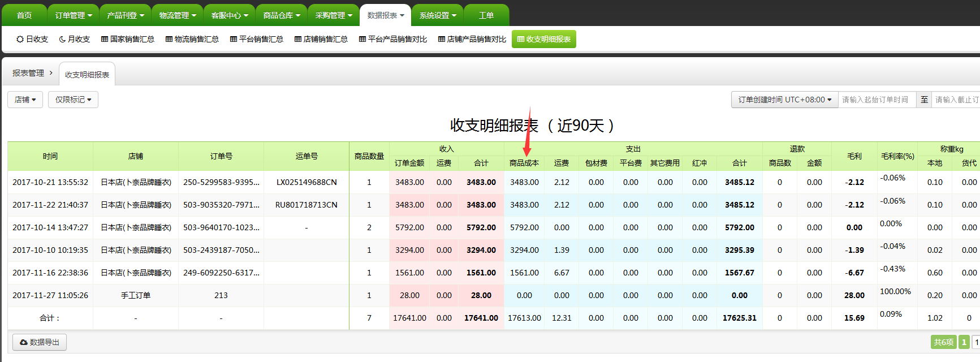Click table icon beside 平台产品销售对比
The height and width of the screenshot is (362, 980).
(x=362, y=39)
